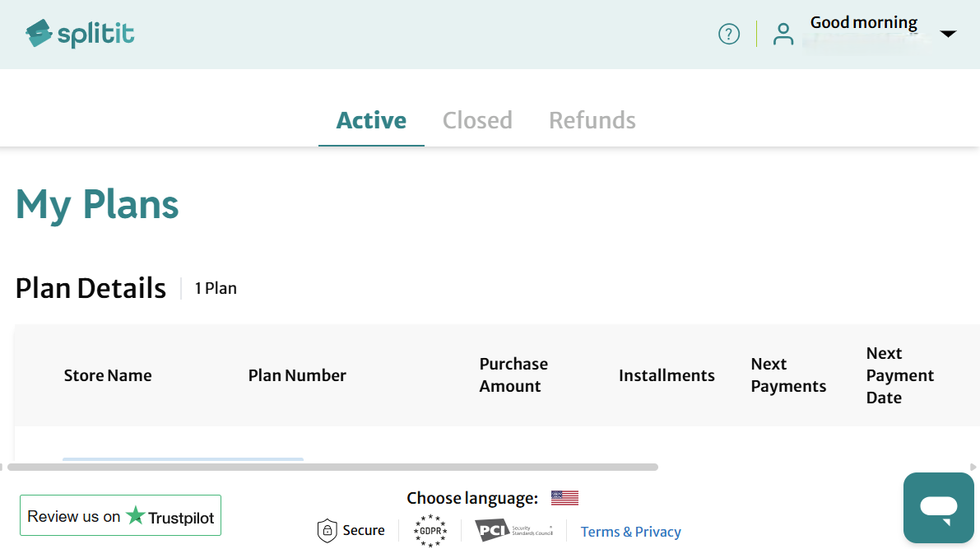The image size is (980, 549).
Task: Click the scroll right arrow of table
Action: point(974,467)
